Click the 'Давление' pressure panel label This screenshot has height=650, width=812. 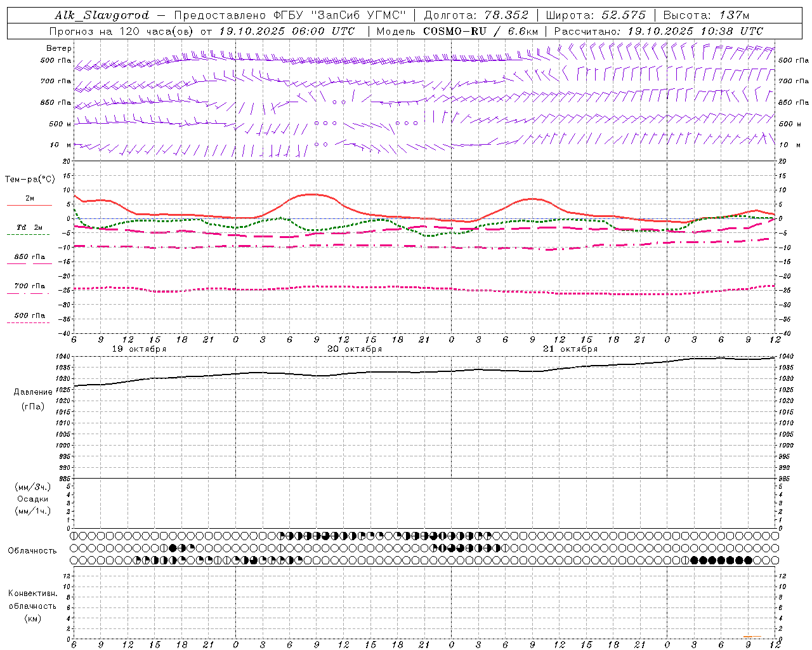point(33,392)
